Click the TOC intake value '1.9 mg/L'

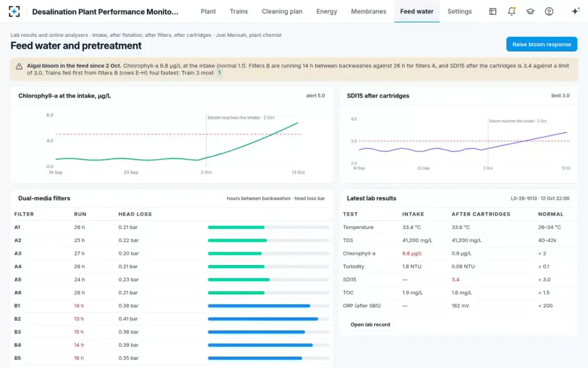coord(412,293)
